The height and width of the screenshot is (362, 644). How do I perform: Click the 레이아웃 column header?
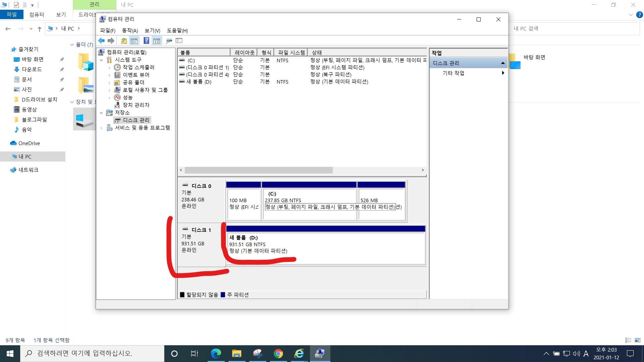244,53
